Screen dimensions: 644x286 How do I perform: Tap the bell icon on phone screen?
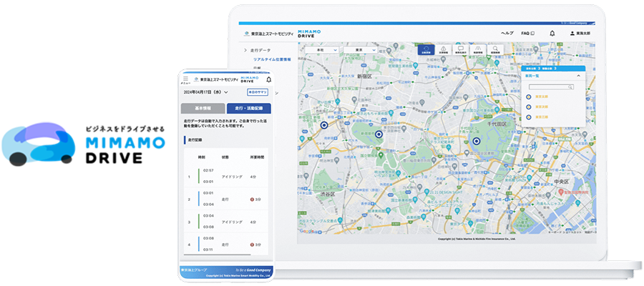point(268,79)
